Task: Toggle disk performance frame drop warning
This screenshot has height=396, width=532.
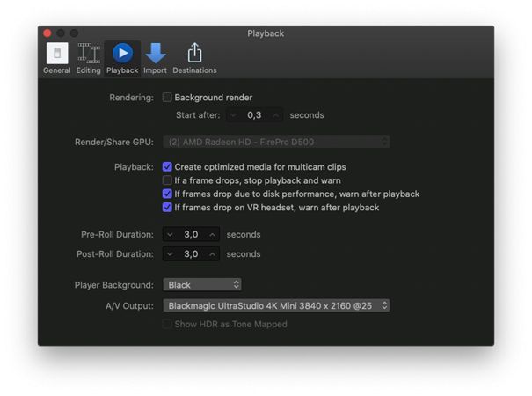Action: pyautogui.click(x=167, y=194)
